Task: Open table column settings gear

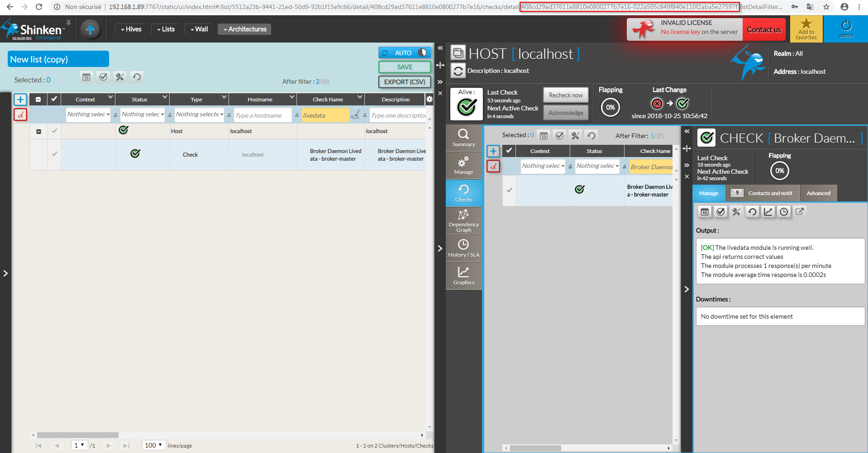Action: pyautogui.click(x=429, y=99)
